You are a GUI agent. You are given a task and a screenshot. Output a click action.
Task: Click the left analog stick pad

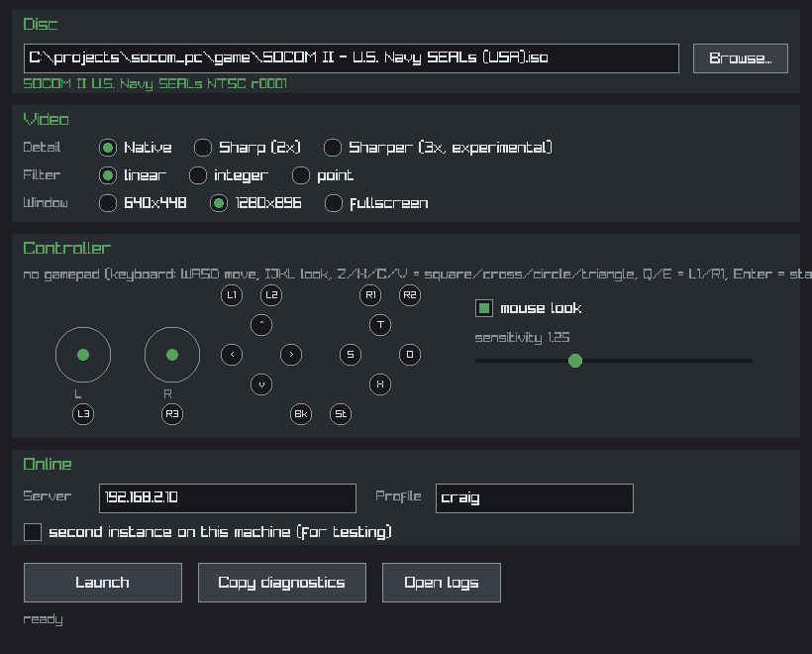[x=83, y=355]
